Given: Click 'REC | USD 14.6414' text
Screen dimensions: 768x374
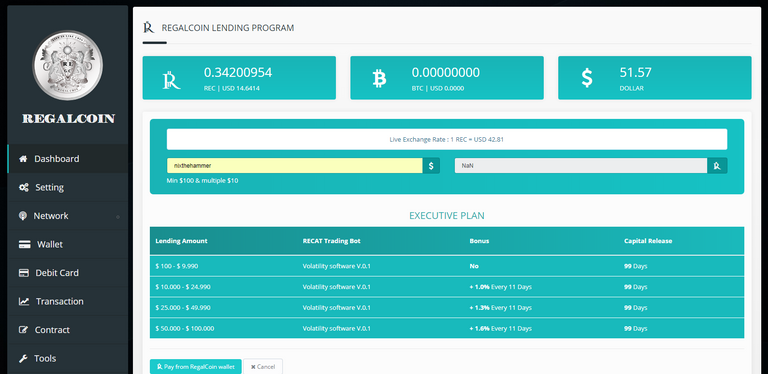Looking at the screenshot, I should [x=232, y=89].
